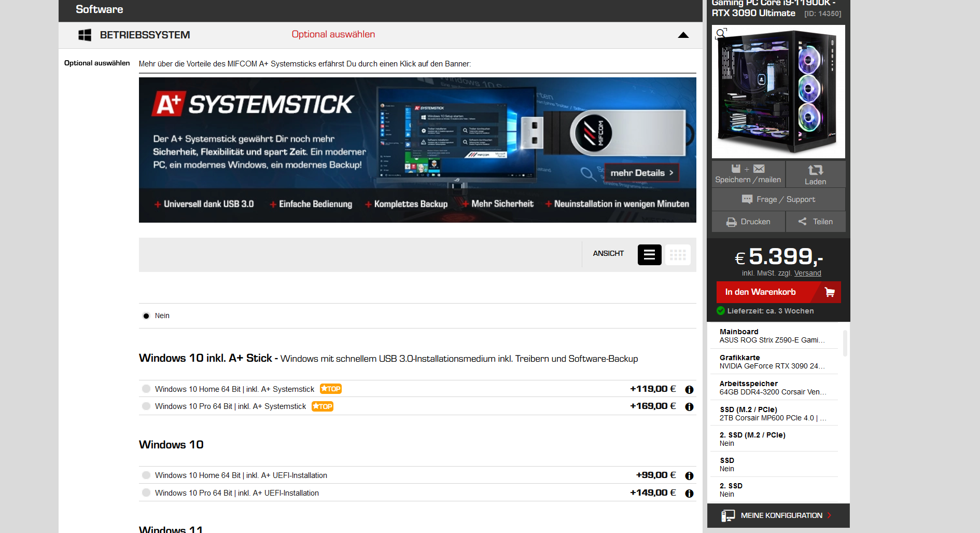Click Speichern / mailen button
This screenshot has width=980, height=533.
click(748, 174)
